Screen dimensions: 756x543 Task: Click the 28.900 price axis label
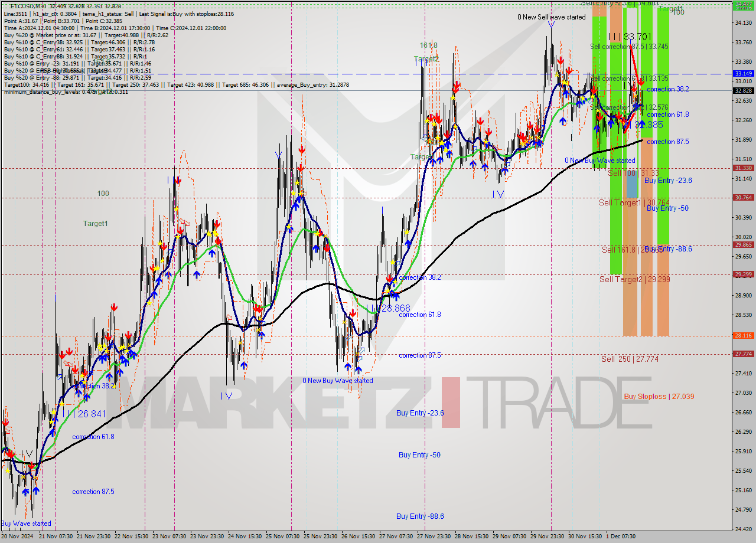click(x=743, y=296)
